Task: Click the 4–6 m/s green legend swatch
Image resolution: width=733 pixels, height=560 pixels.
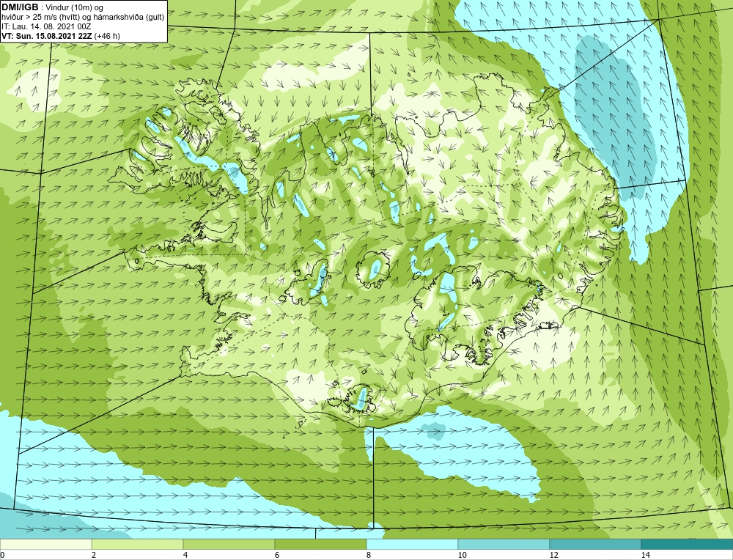Action: click(229, 544)
